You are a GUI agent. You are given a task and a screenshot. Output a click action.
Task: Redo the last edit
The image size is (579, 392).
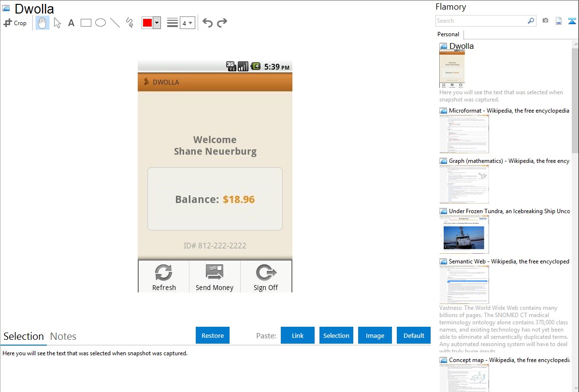[222, 23]
